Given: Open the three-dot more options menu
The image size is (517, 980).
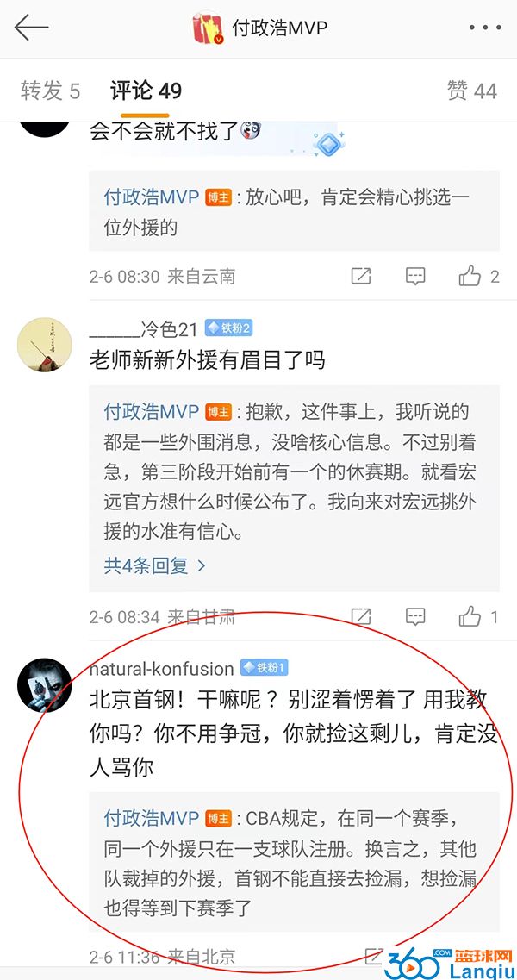Looking at the screenshot, I should [x=485, y=28].
